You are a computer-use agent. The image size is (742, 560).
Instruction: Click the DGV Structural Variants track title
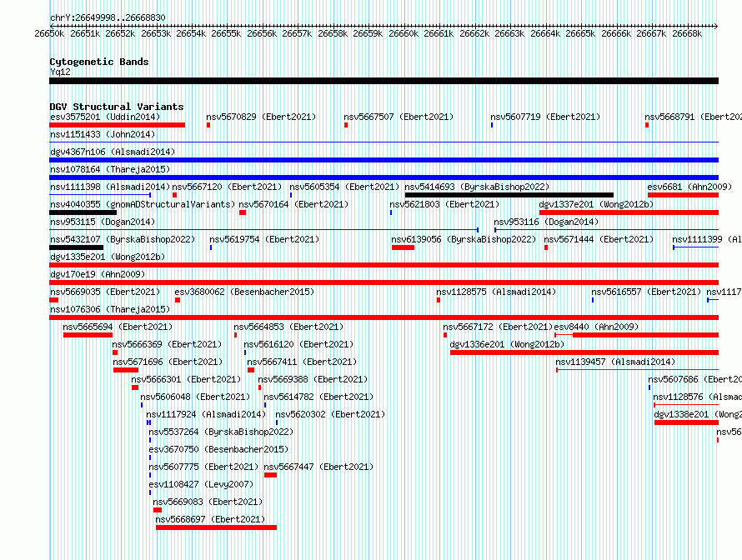[117, 107]
